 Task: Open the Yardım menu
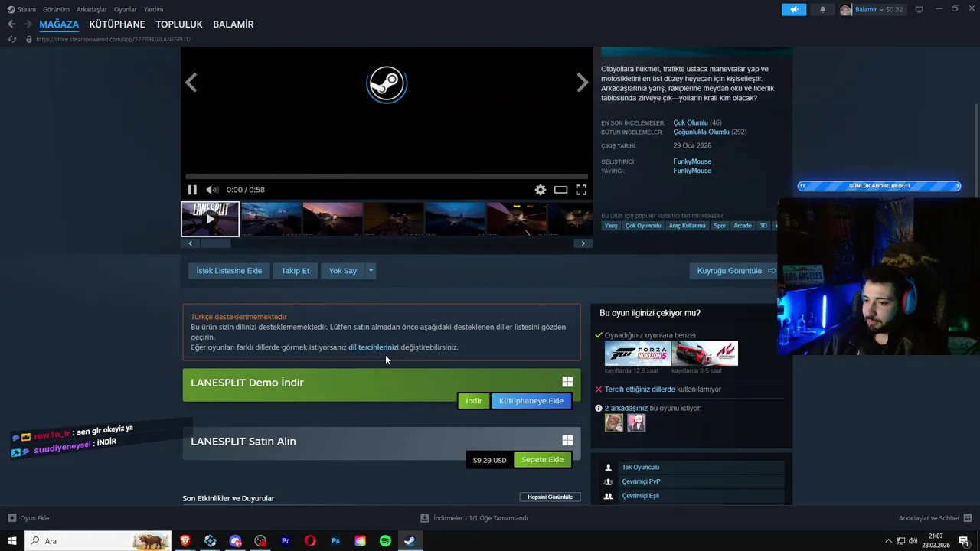[x=153, y=9]
